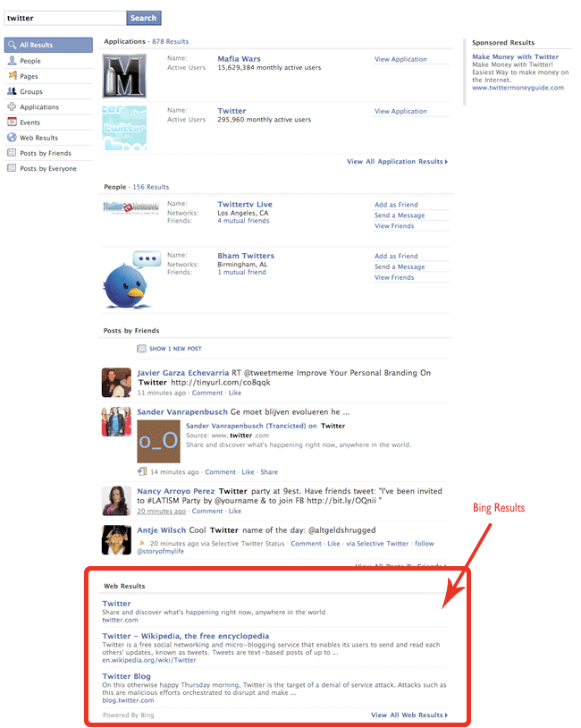Click follow link on Antje Wilsch's post
Image resolution: width=581 pixels, height=728 pixels.
[x=425, y=544]
